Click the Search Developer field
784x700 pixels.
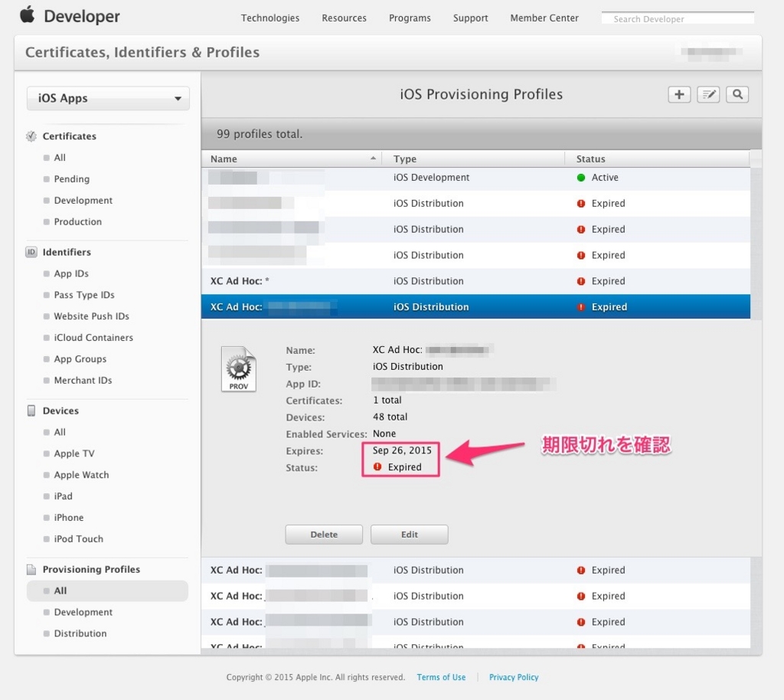[x=678, y=18]
